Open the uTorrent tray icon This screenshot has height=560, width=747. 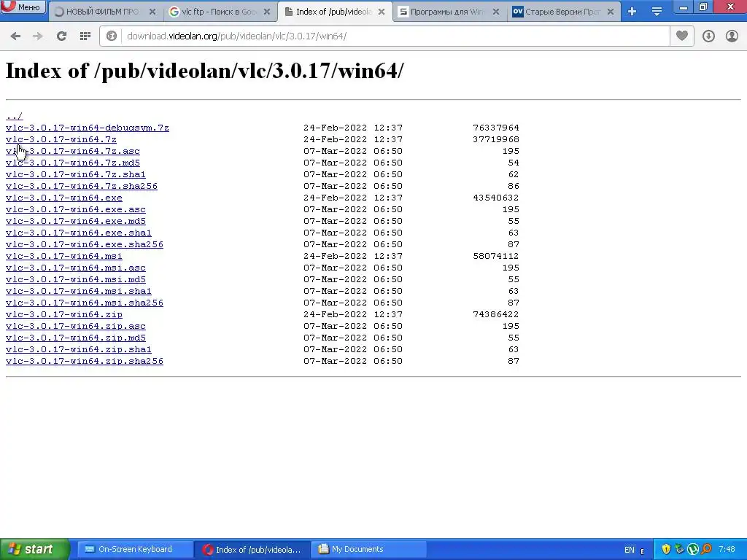(x=693, y=550)
